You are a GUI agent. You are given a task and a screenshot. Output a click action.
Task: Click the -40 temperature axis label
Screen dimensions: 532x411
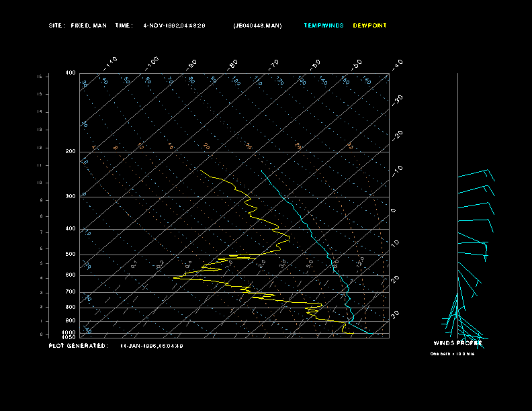tap(397, 64)
